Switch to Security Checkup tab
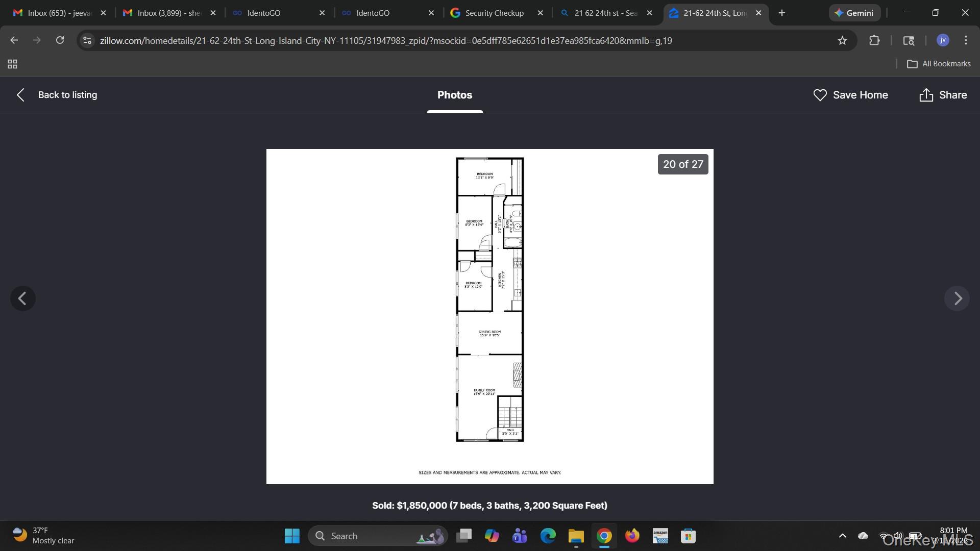 (494, 13)
